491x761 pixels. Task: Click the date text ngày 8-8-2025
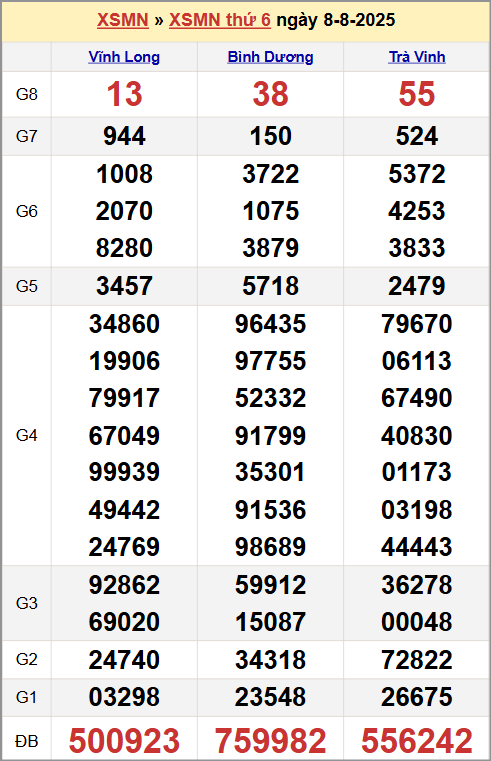point(336,20)
